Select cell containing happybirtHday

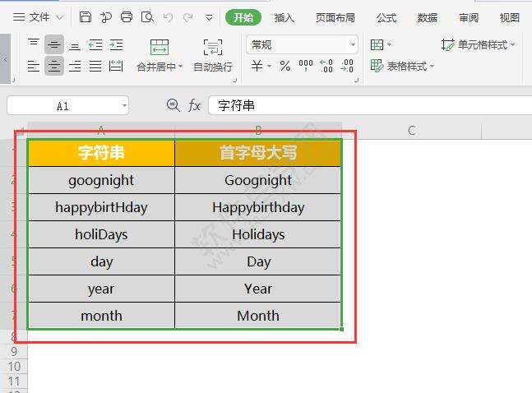coord(101,207)
